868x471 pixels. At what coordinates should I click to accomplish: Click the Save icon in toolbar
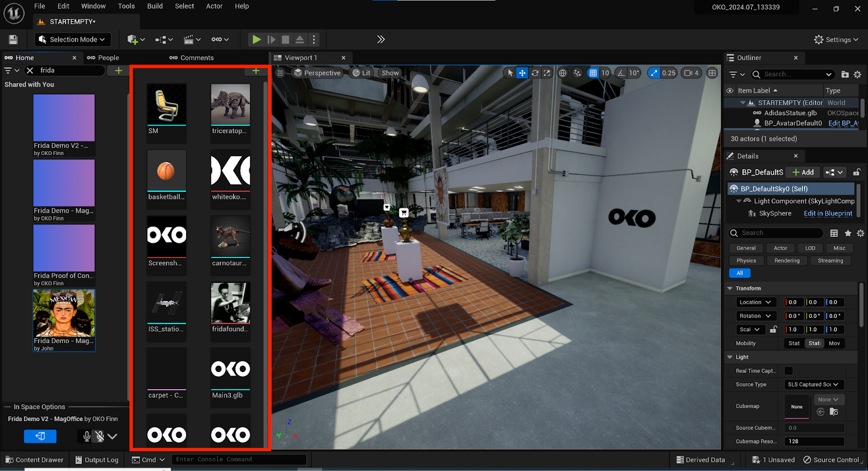click(14, 40)
